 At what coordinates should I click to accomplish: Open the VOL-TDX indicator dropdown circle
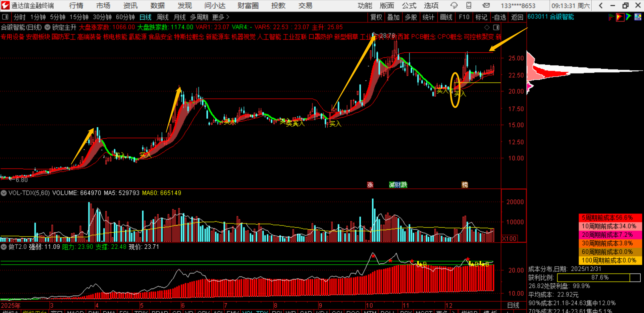coord(4,193)
